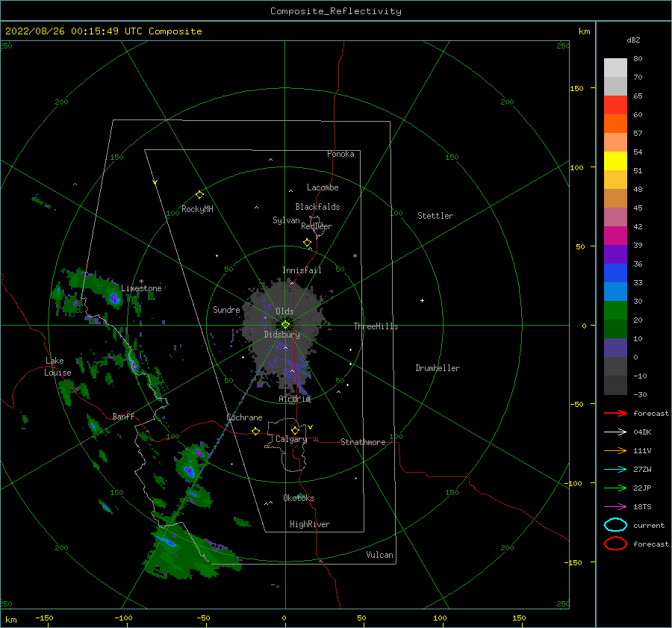Click the Innisfail label

(302, 270)
